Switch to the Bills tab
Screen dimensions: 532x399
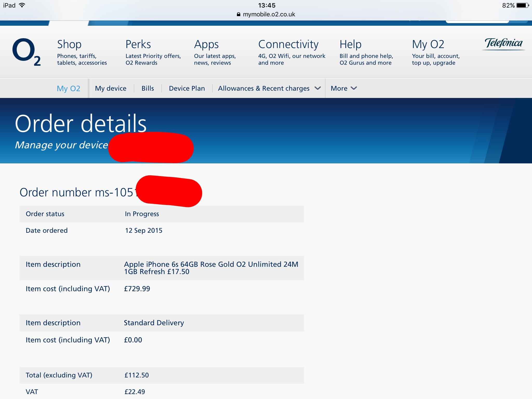[148, 88]
